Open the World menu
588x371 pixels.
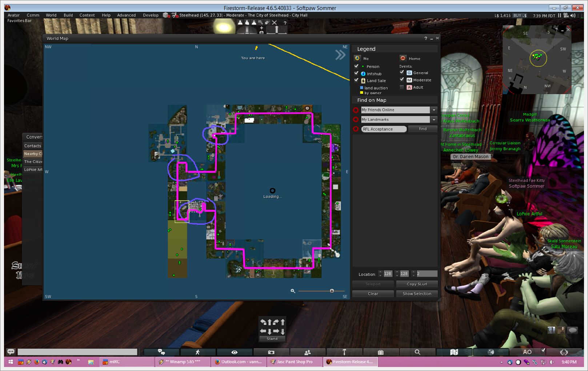click(51, 15)
